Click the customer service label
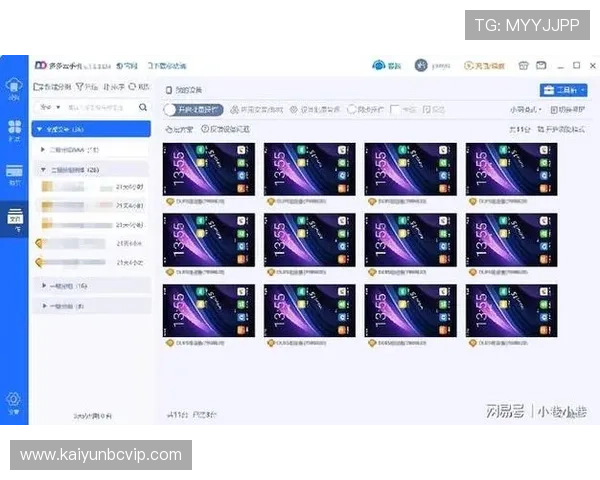600x480 pixels. (395, 66)
